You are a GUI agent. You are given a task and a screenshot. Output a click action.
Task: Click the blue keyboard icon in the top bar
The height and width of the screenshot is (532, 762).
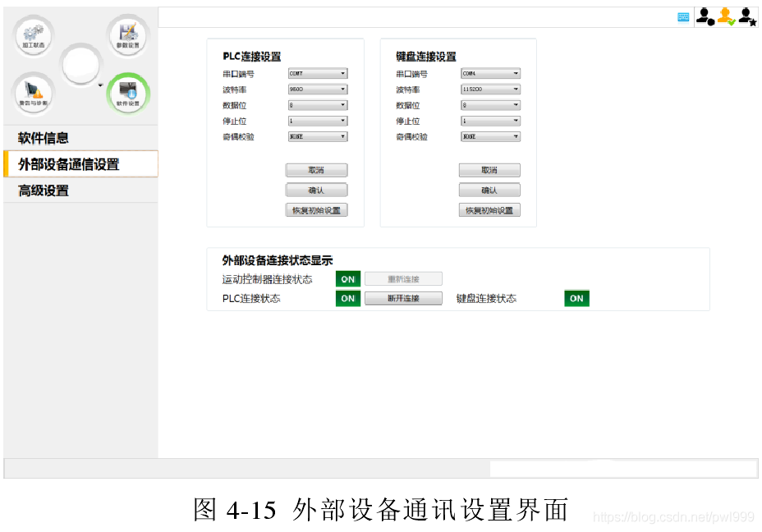pyautogui.click(x=683, y=16)
